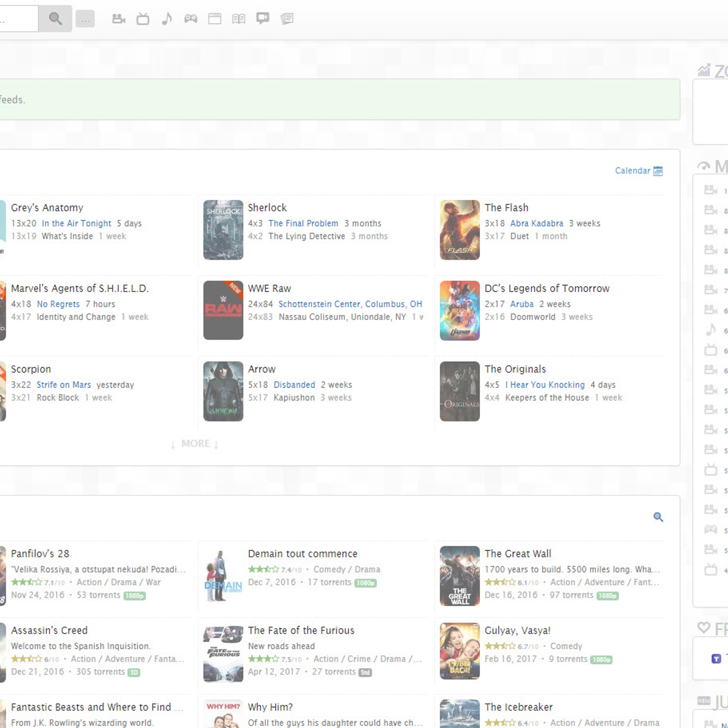Viewport: 728px width, 728px height.
Task: Open episode Strife on Mars
Action: 64,385
